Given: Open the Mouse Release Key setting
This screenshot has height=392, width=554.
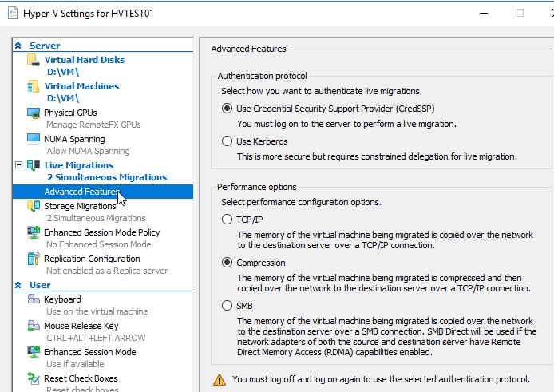Looking at the screenshot, I should click(81, 326).
